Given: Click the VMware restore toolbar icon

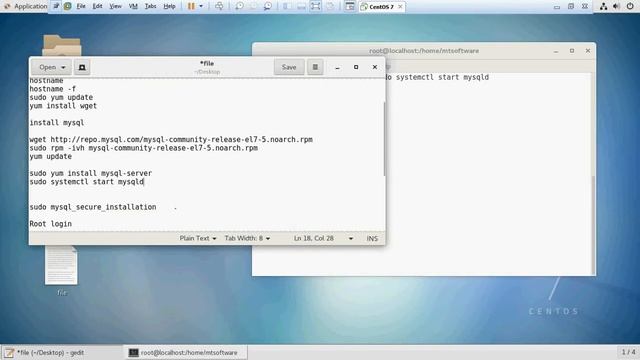Looking at the screenshot, I should tap(571, 7).
